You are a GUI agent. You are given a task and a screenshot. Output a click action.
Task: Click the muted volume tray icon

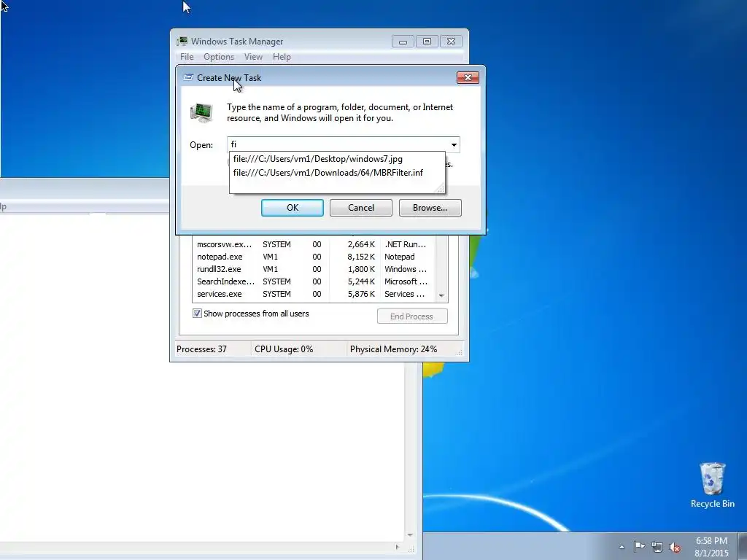coord(674,547)
